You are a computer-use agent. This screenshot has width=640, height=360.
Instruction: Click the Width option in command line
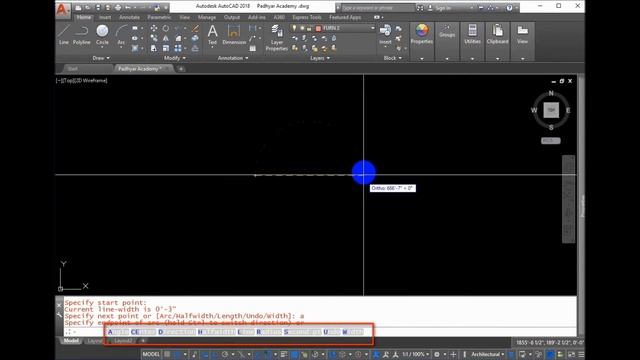click(x=352, y=332)
